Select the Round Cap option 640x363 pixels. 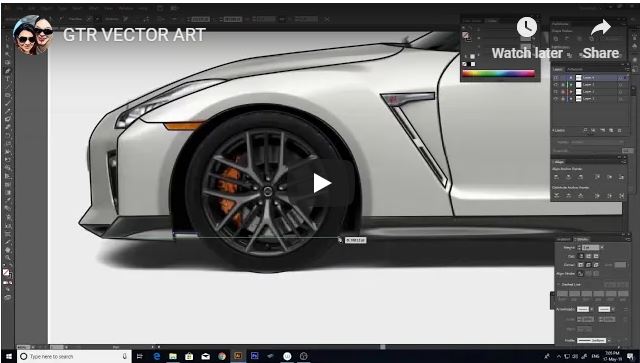588,256
